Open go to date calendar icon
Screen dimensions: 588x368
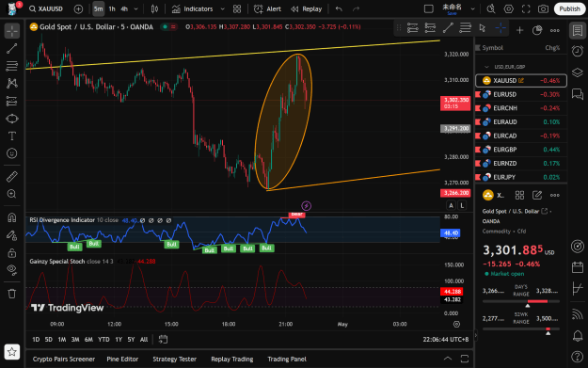coord(163,340)
